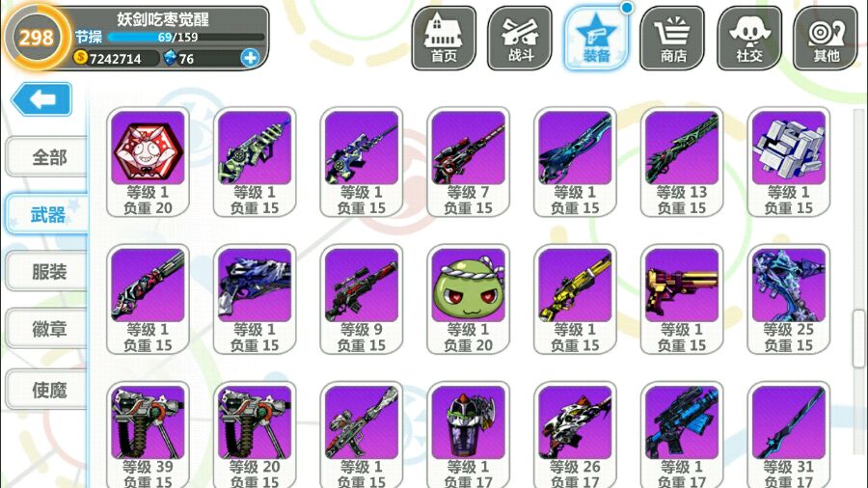The image size is (868, 488).
Task: Select the white cube cluster weapon
Action: click(x=788, y=162)
